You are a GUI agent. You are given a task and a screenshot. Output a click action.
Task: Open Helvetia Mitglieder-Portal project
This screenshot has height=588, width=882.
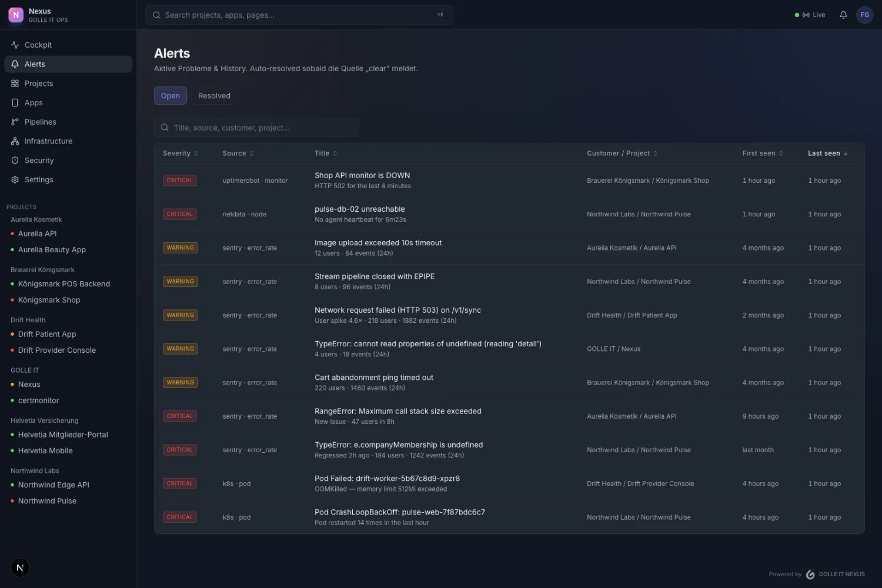(x=68, y=435)
